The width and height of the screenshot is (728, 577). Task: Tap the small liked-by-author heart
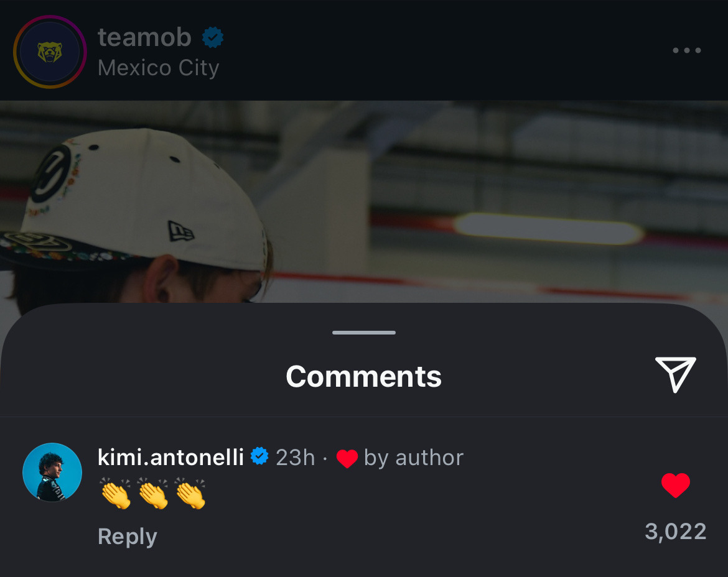pos(347,459)
